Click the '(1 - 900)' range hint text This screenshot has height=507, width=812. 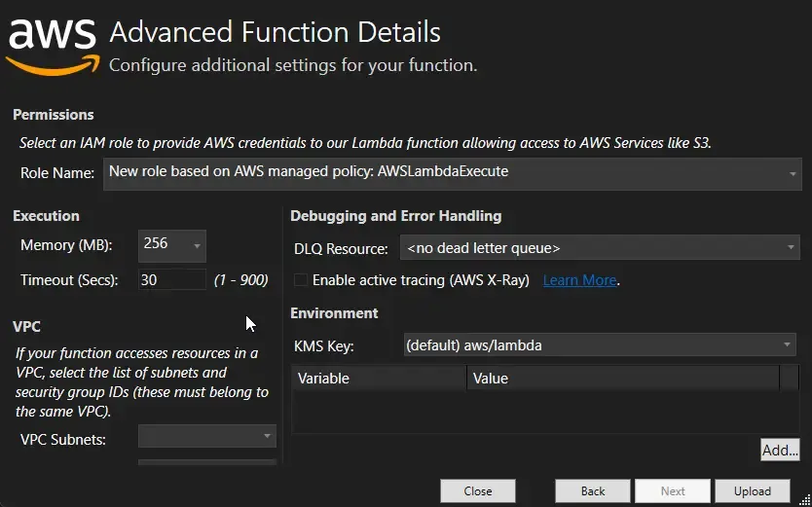[x=240, y=280]
